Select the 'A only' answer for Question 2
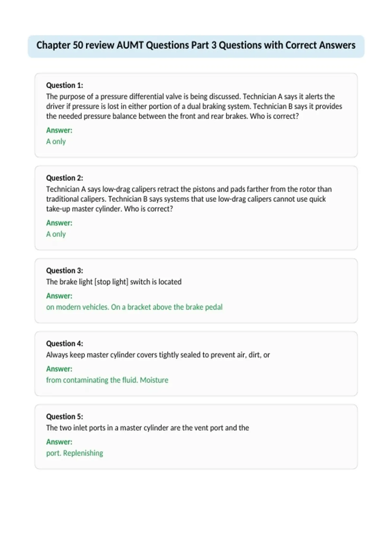The image size is (392, 556). pyautogui.click(x=56, y=234)
